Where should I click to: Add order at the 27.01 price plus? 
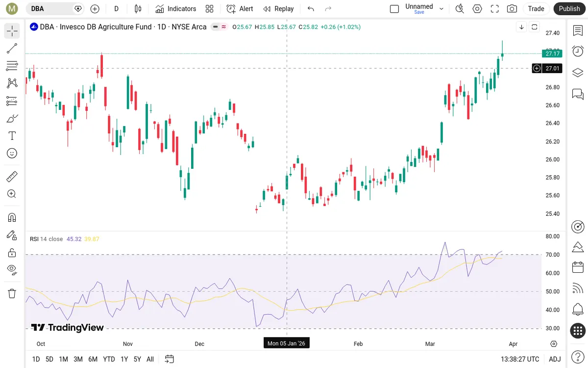coord(537,68)
